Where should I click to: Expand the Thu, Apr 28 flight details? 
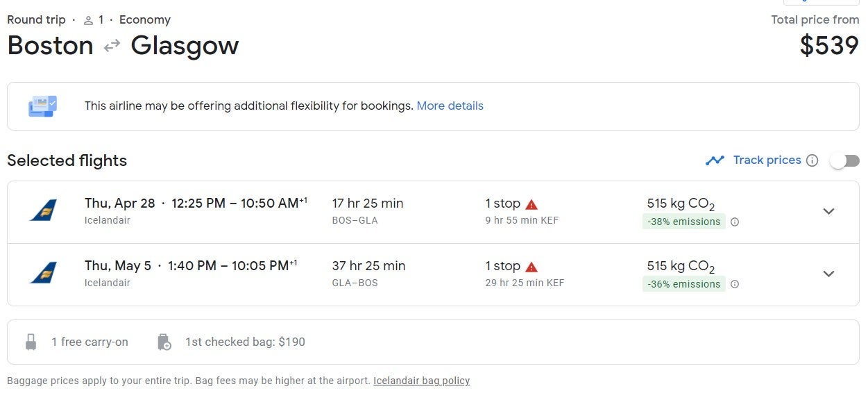pos(828,212)
